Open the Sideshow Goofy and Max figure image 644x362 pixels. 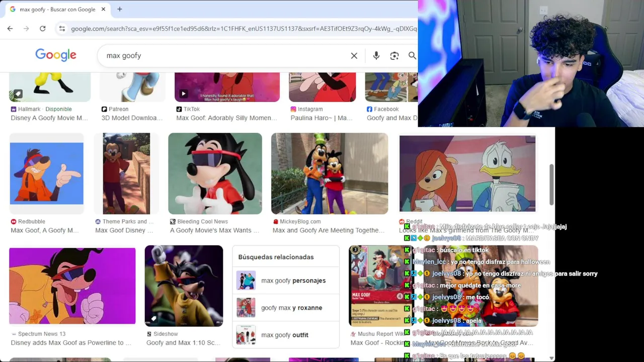pyautogui.click(x=184, y=286)
